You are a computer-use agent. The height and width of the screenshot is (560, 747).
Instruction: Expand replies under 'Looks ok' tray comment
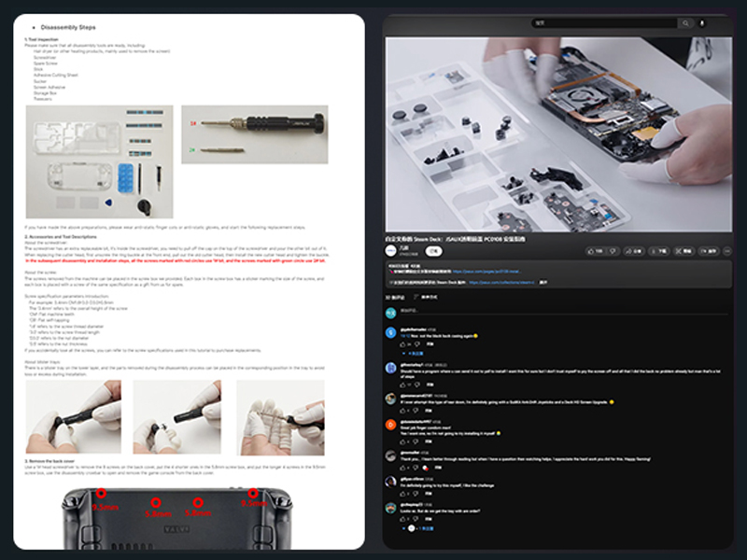click(x=418, y=528)
